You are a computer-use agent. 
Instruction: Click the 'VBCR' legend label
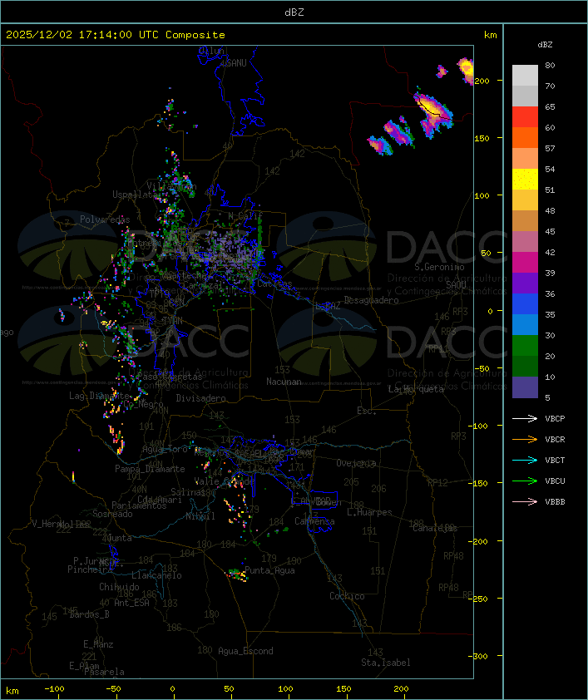point(555,439)
